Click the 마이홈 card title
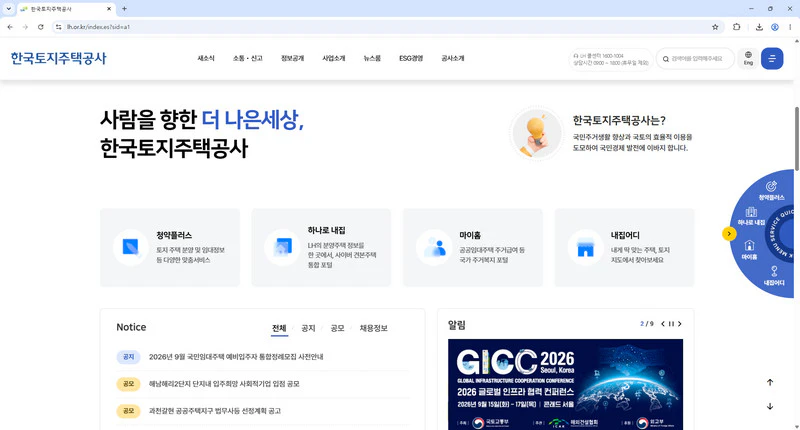Screen dimensions: 800x430 click(470, 235)
